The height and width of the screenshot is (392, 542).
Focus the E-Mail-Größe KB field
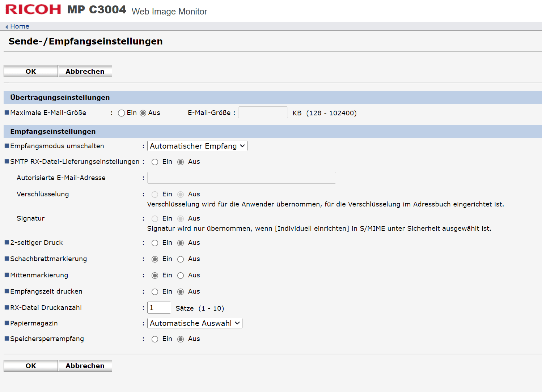263,112
